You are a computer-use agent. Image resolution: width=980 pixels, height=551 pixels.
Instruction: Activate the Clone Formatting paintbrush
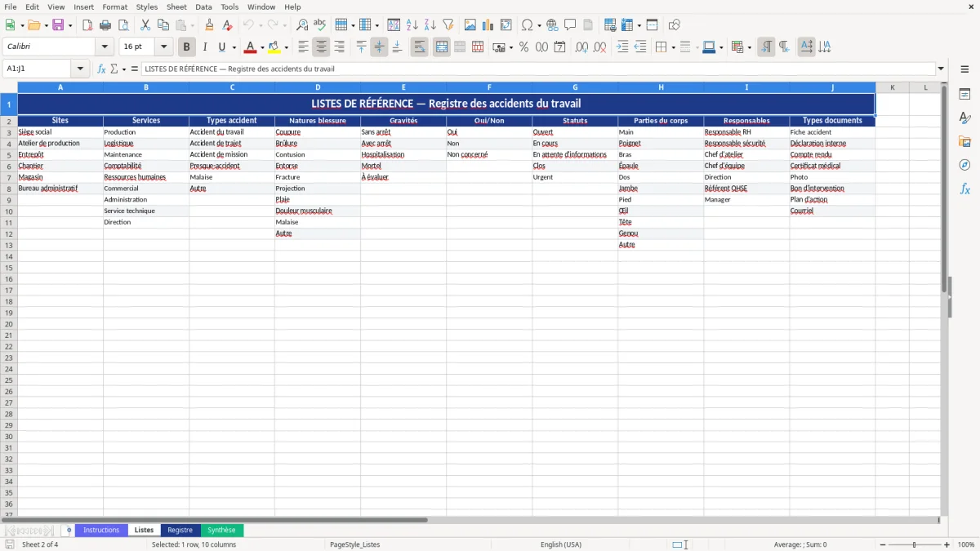(209, 25)
